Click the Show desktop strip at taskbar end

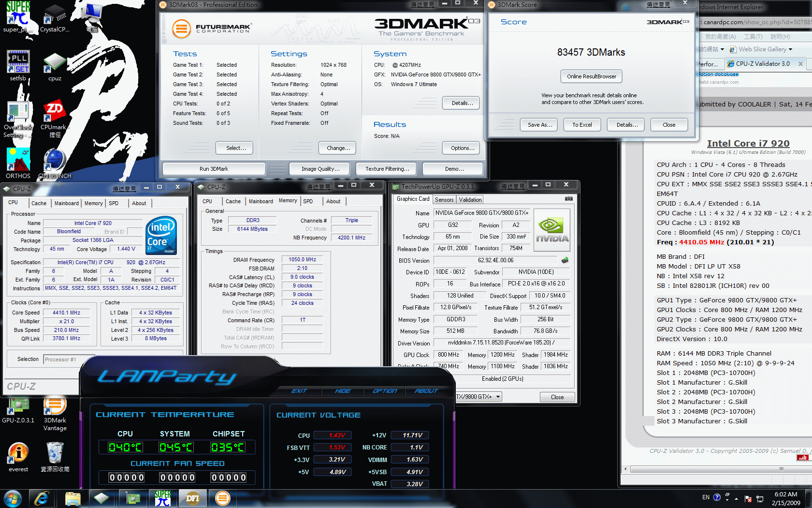(x=809, y=498)
